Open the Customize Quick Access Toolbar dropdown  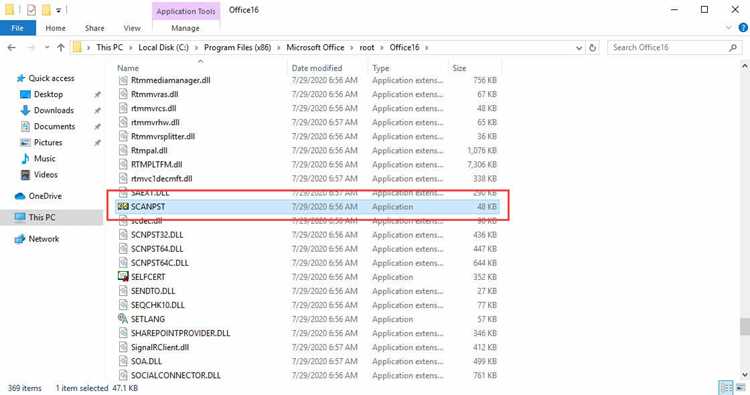coord(58,10)
